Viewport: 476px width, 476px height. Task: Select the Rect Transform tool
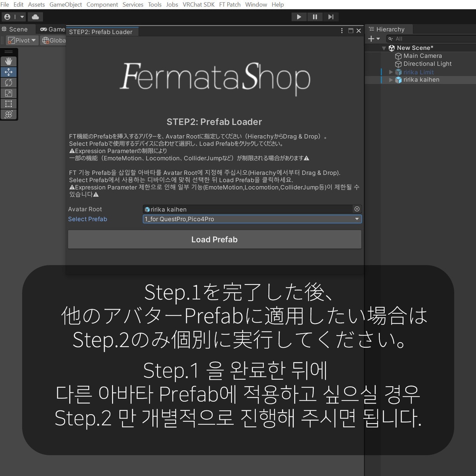tap(8, 104)
